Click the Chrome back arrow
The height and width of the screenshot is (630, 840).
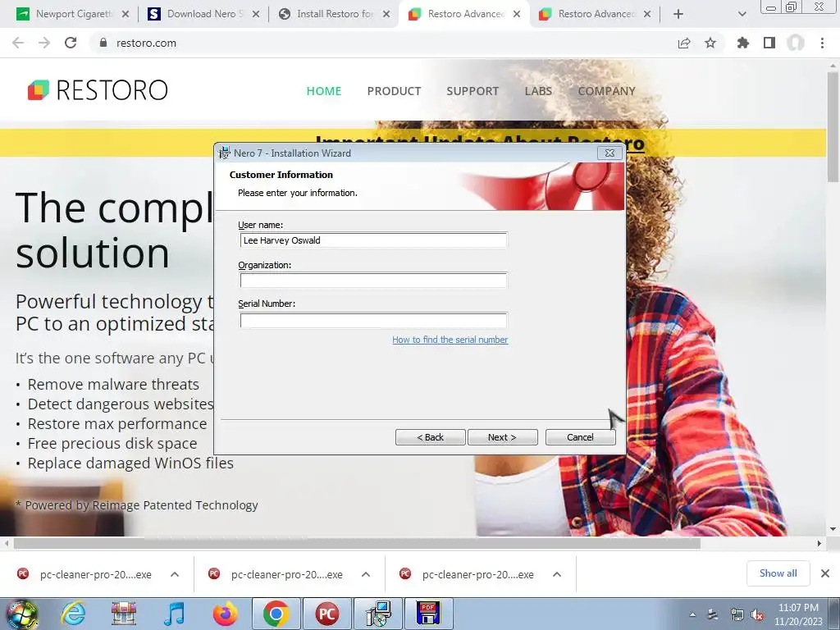[x=18, y=43]
